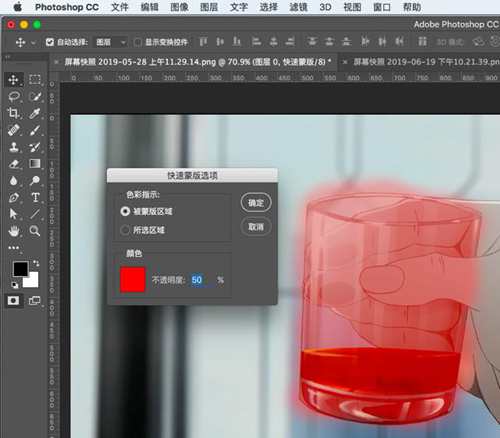Open the red mask color swatch
Image resolution: width=500 pixels, height=438 pixels.
(133, 279)
